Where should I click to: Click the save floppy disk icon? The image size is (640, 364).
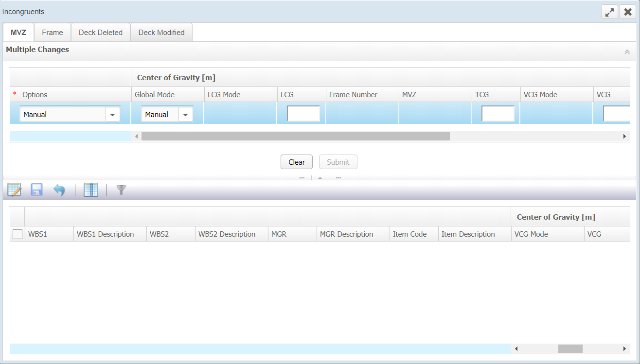[37, 190]
